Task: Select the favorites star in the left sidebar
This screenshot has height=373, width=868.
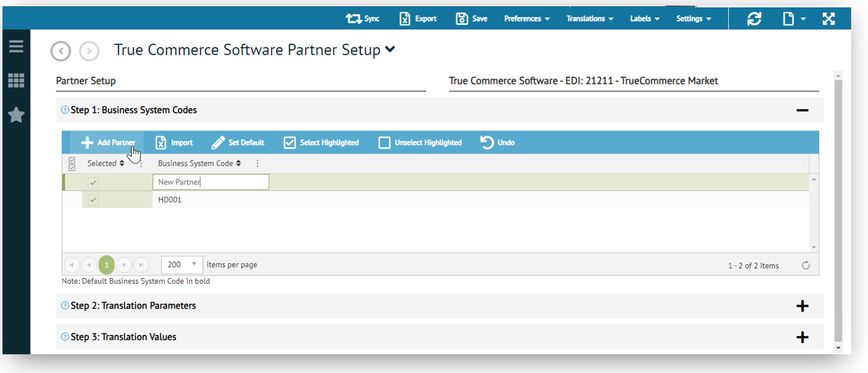Action: tap(16, 114)
